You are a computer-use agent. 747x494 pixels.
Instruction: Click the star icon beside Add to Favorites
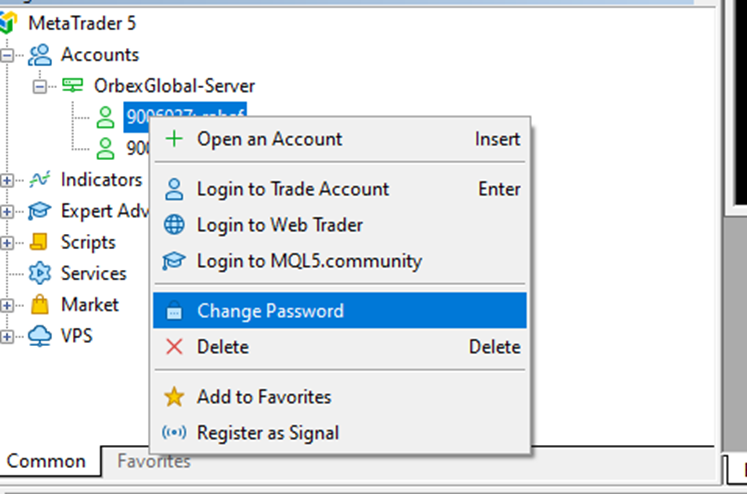174,396
